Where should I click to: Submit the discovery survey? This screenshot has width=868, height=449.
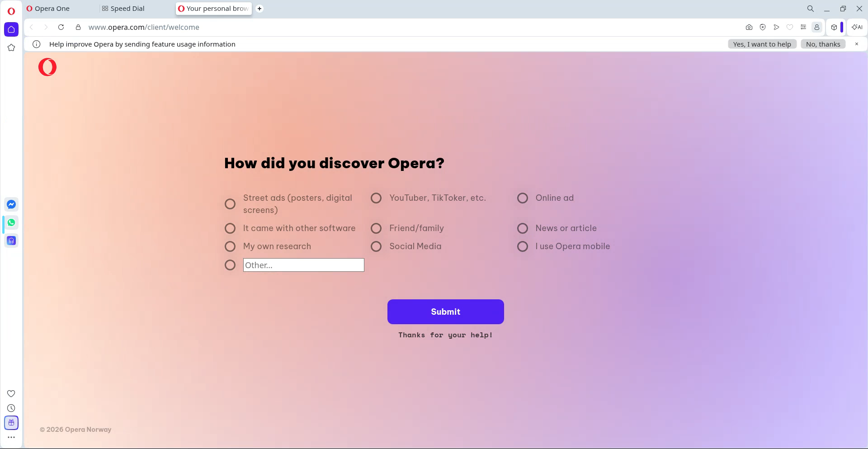[x=446, y=312]
